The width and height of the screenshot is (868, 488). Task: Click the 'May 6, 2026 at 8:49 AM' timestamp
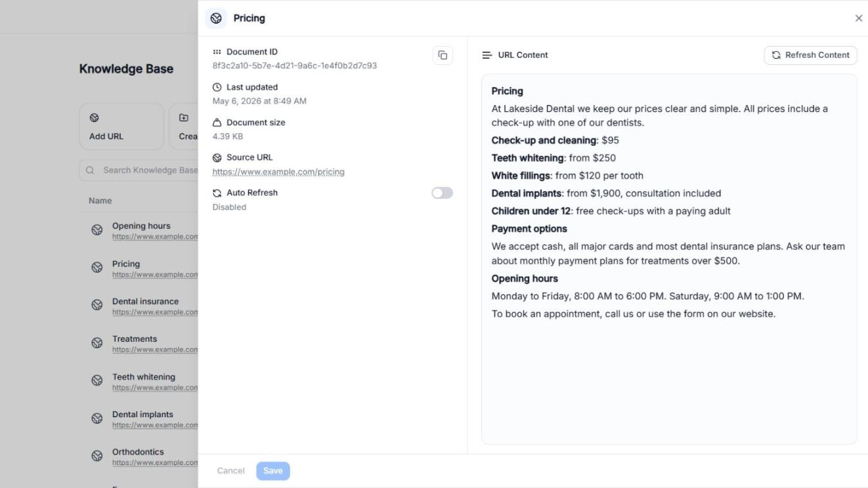259,101
